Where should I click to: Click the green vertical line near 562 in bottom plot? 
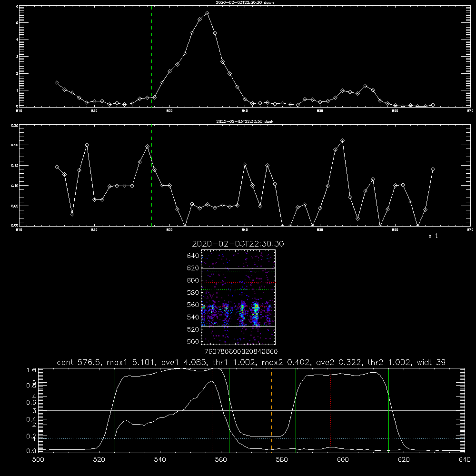coord(229,410)
